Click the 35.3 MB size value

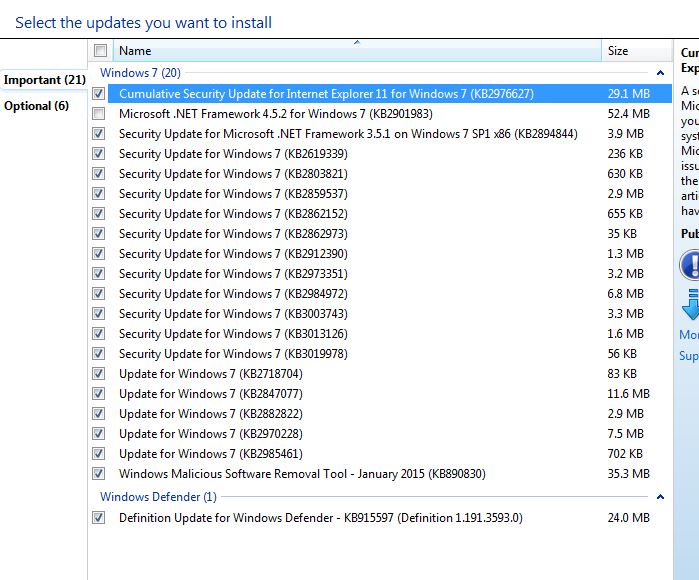[x=629, y=473]
